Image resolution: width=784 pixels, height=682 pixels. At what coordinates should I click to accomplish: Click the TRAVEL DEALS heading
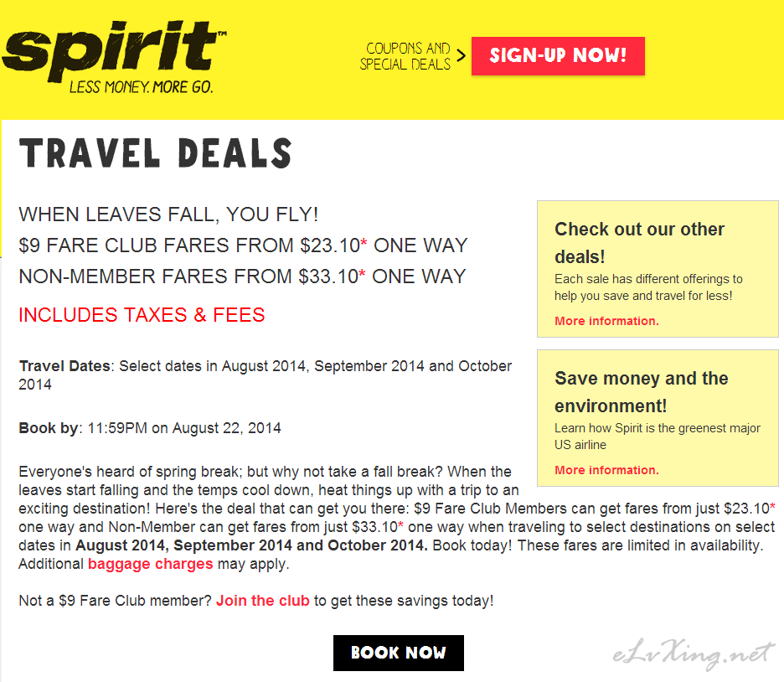pyautogui.click(x=156, y=153)
